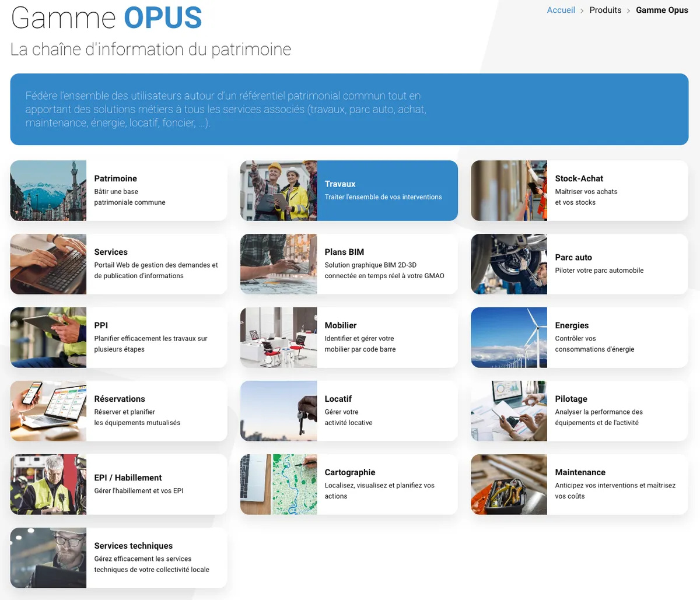Select the Parc auto module
This screenshot has width=700, height=600.
point(579,264)
